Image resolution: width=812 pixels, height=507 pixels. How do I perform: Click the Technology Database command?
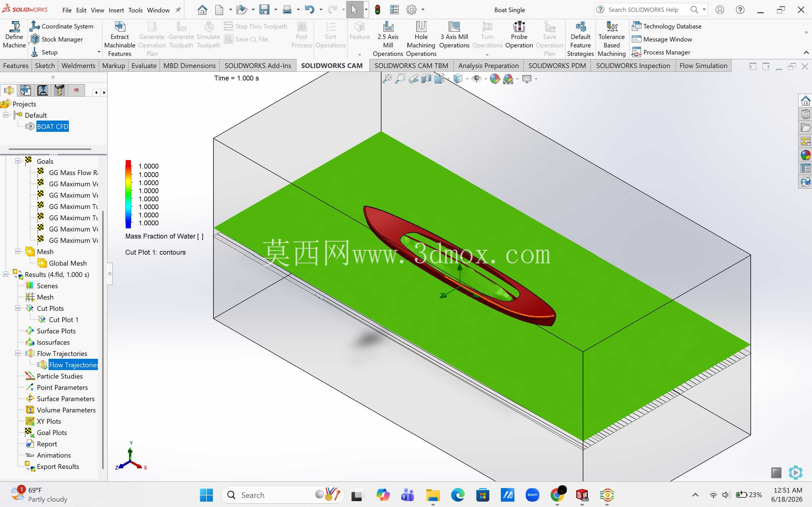point(667,26)
